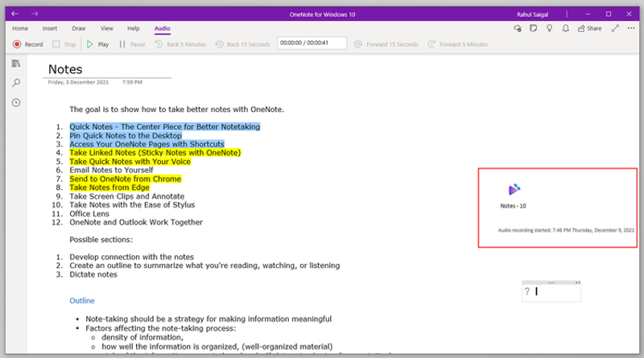Click the Share button

[x=590, y=28]
